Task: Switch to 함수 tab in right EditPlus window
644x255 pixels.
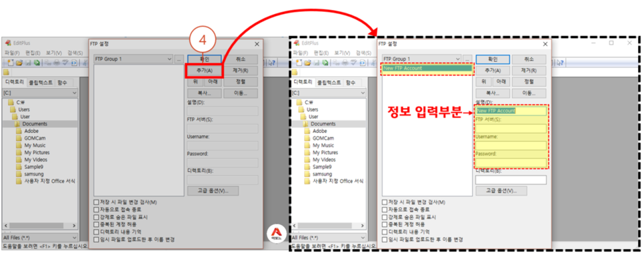Action: (351, 82)
